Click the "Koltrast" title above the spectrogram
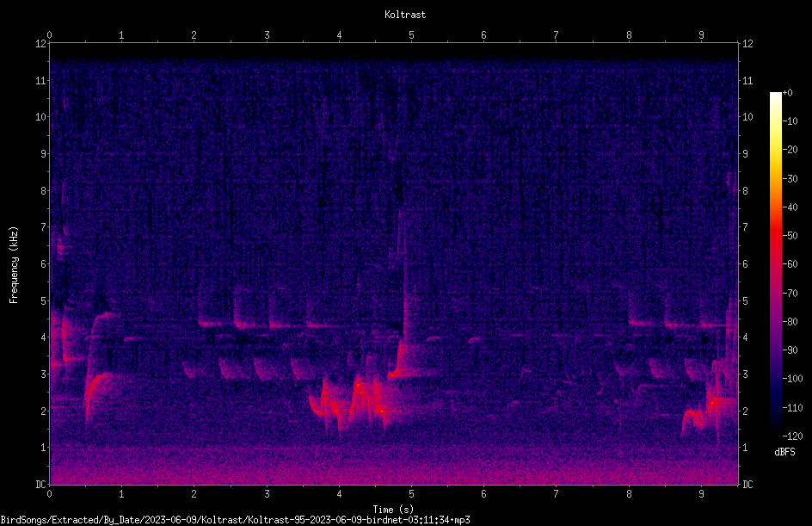 pos(405,15)
